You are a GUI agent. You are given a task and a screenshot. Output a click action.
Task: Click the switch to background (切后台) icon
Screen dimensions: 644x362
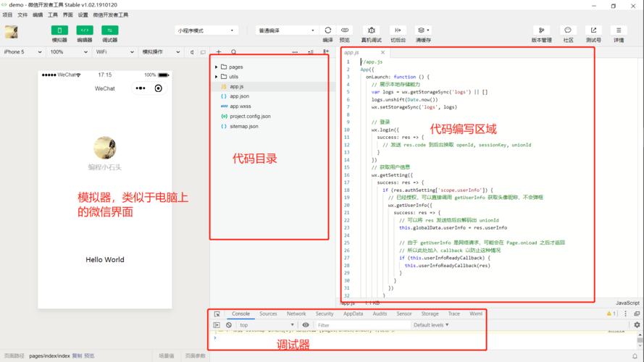pyautogui.click(x=398, y=30)
